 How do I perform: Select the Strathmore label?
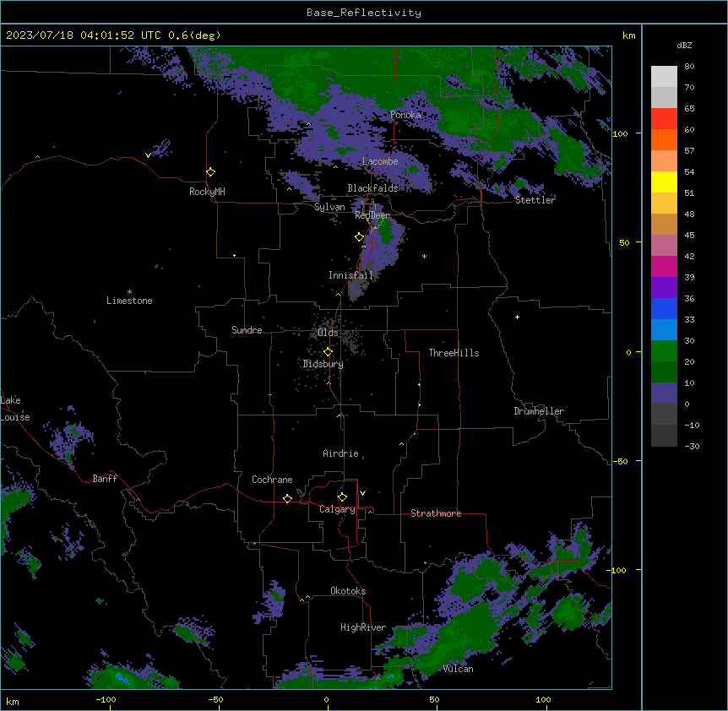click(x=436, y=513)
